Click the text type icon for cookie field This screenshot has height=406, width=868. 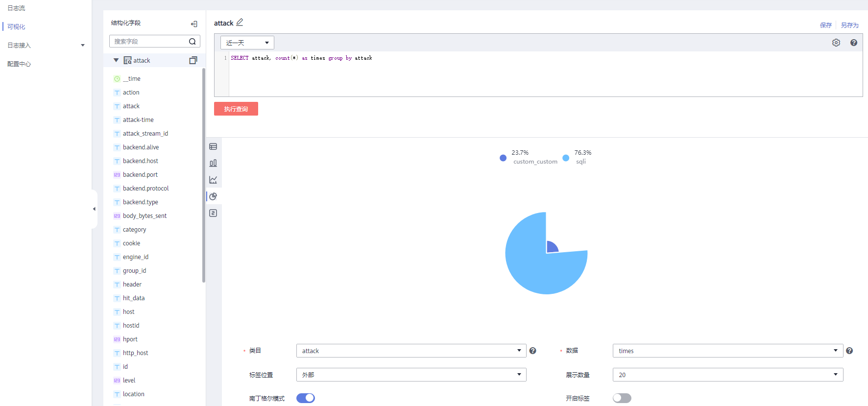coord(117,243)
